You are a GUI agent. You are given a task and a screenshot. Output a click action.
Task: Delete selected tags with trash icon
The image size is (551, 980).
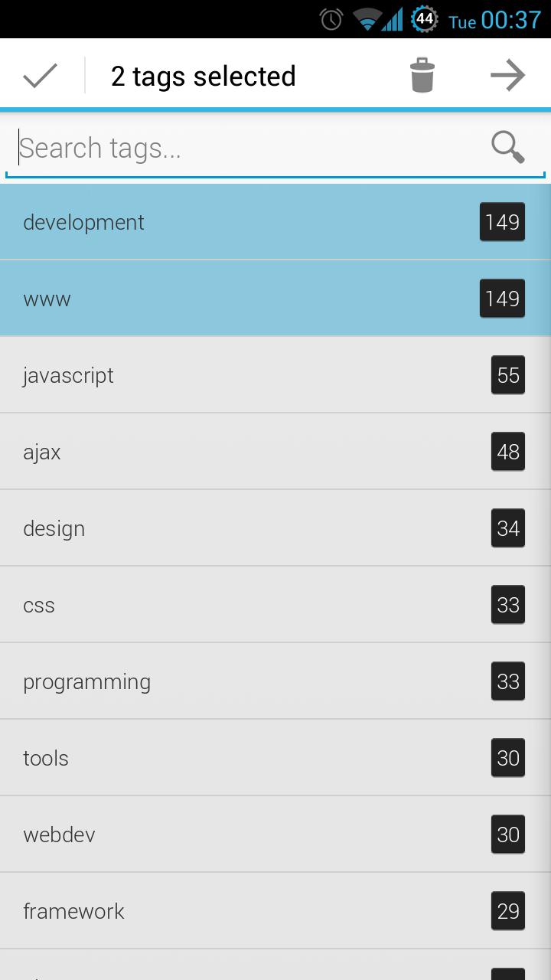click(422, 76)
